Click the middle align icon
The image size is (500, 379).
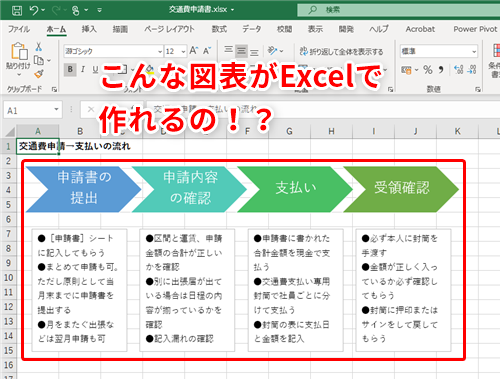241,51
